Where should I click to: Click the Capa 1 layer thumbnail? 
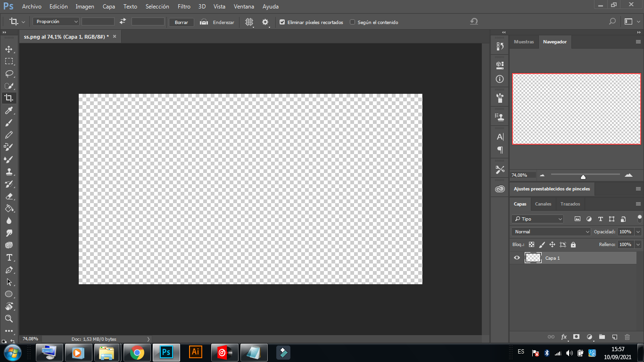point(533,258)
